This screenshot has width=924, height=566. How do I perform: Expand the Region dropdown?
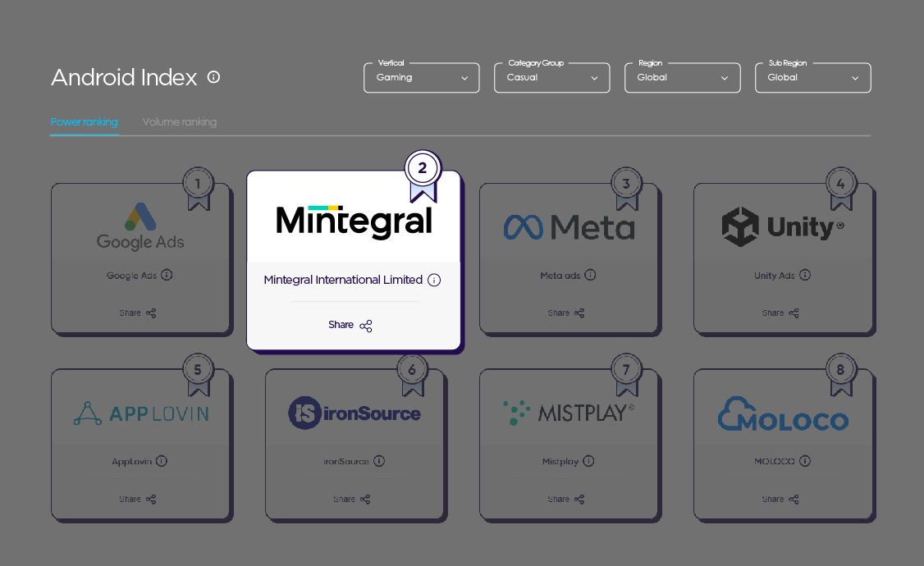tap(683, 78)
